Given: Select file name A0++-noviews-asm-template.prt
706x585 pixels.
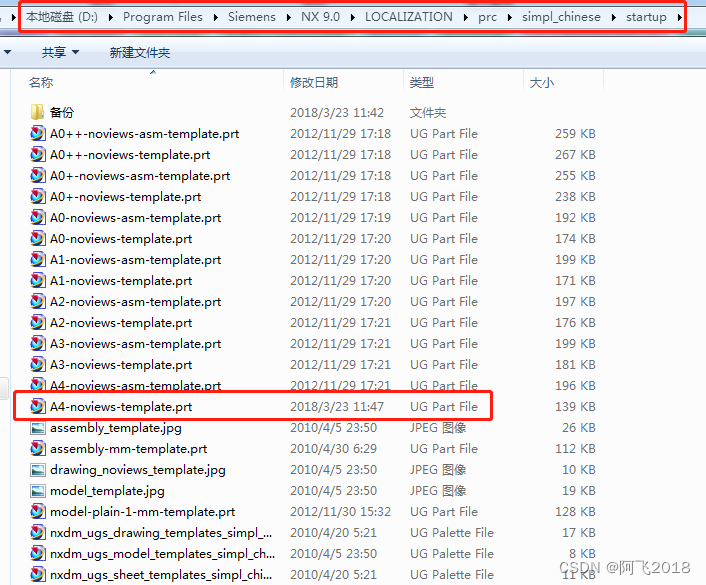Looking at the screenshot, I should pos(145,134).
